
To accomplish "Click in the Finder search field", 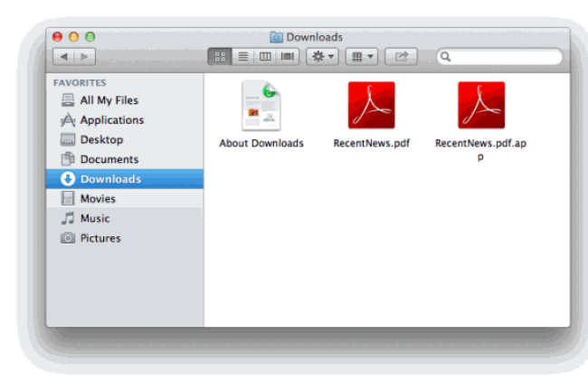I will tap(502, 57).
